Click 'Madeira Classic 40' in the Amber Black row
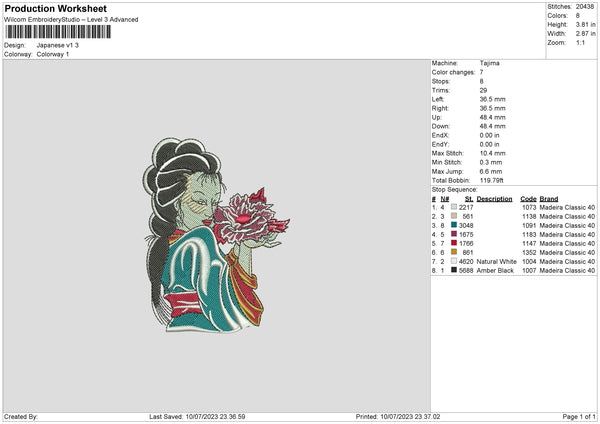Viewport: 600px width, 424px height. click(x=567, y=270)
